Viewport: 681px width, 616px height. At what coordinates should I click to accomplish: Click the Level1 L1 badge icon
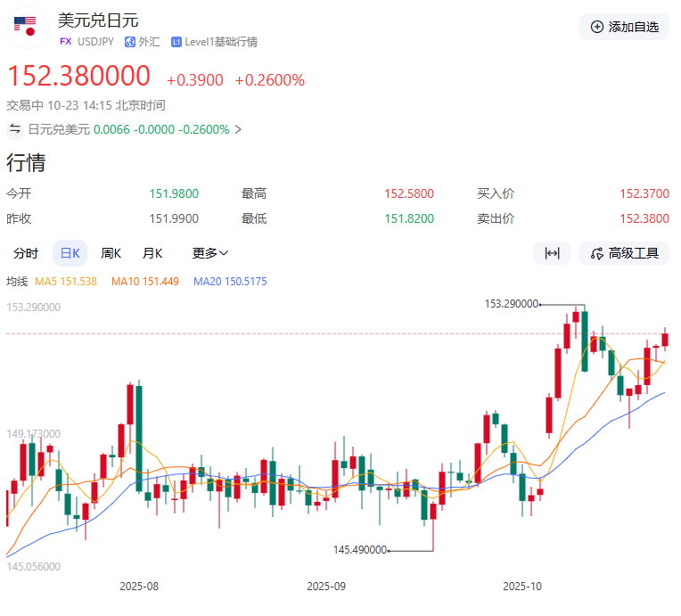pyautogui.click(x=176, y=42)
